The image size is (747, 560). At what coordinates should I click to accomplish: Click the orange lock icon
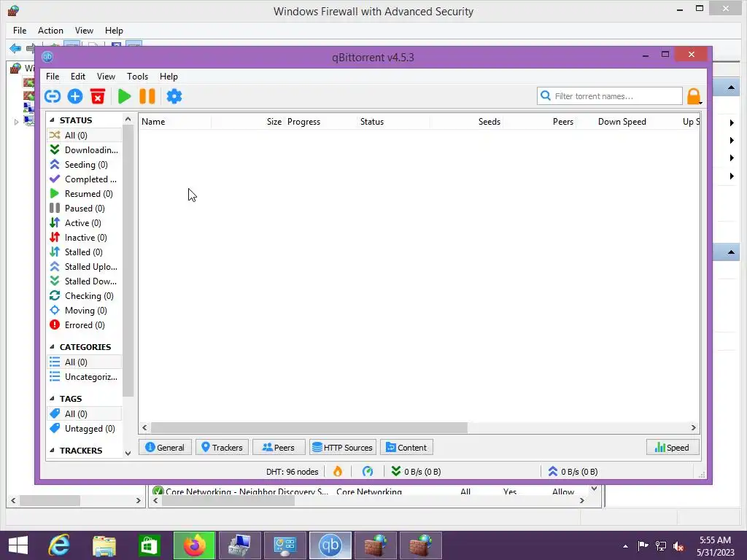[694, 96]
